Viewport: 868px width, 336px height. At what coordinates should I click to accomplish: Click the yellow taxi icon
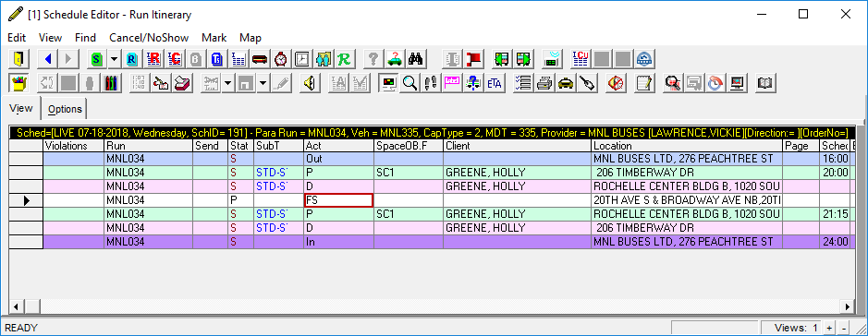(565, 83)
